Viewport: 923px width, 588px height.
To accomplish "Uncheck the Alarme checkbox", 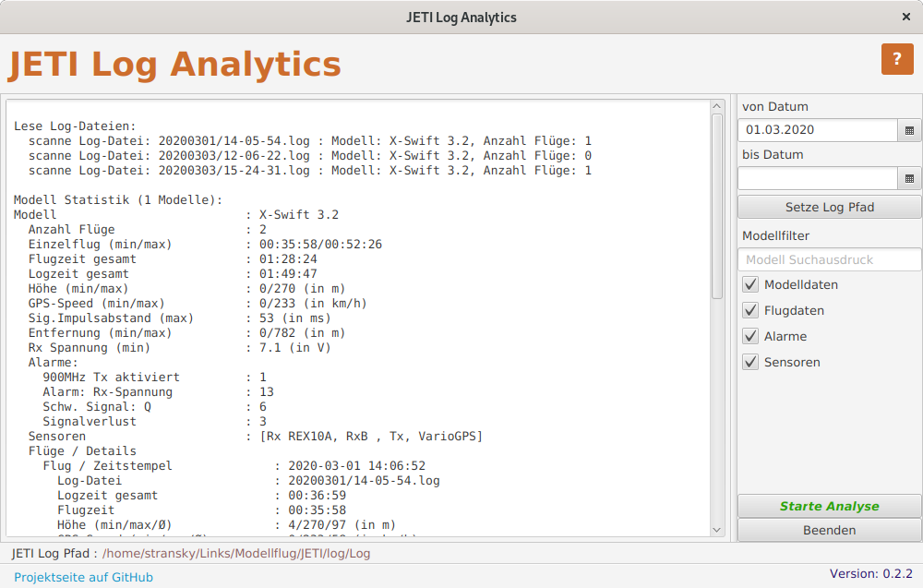I will point(750,337).
